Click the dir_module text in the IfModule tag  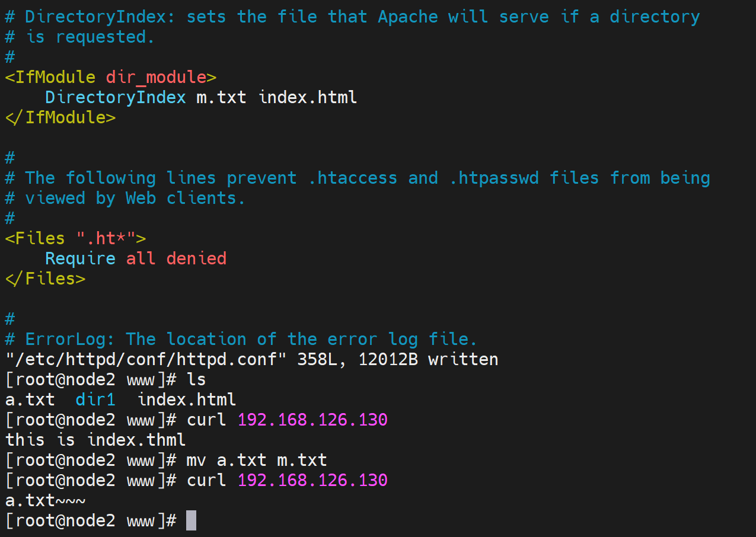coord(156,77)
